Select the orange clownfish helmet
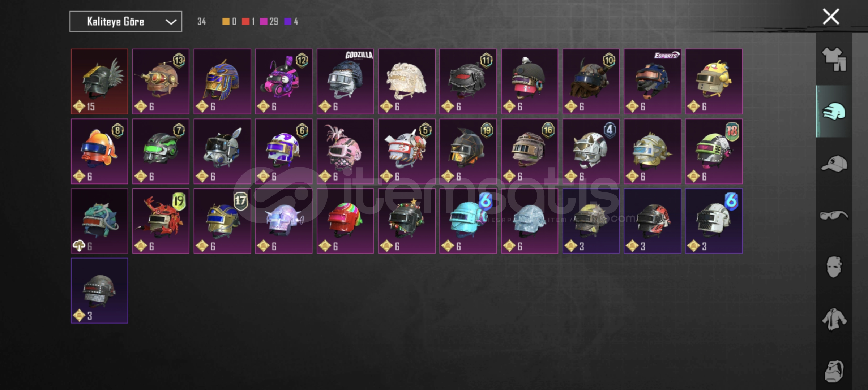Viewport: 868px width, 390px height. coord(99,151)
